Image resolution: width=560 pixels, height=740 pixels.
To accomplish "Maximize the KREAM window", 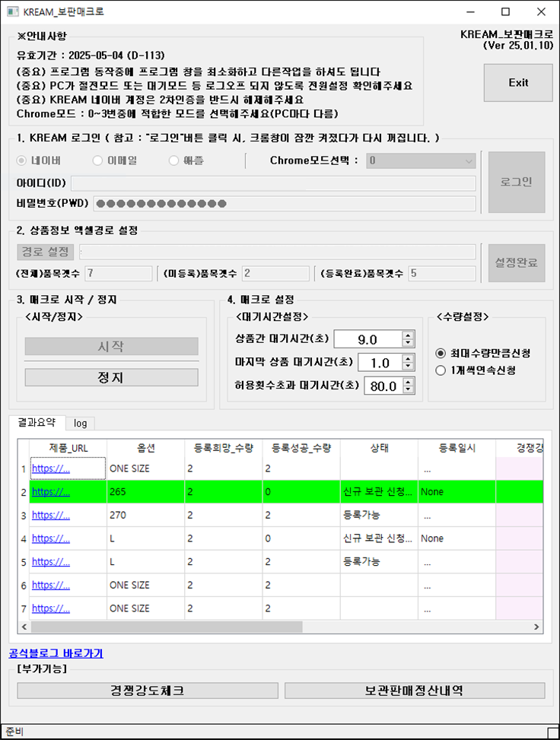I will [505, 12].
